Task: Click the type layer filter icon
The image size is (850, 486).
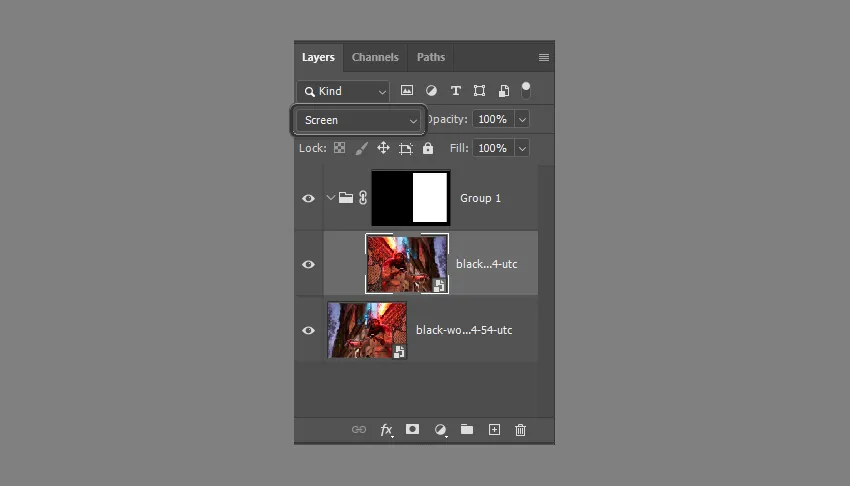Action: 455,91
